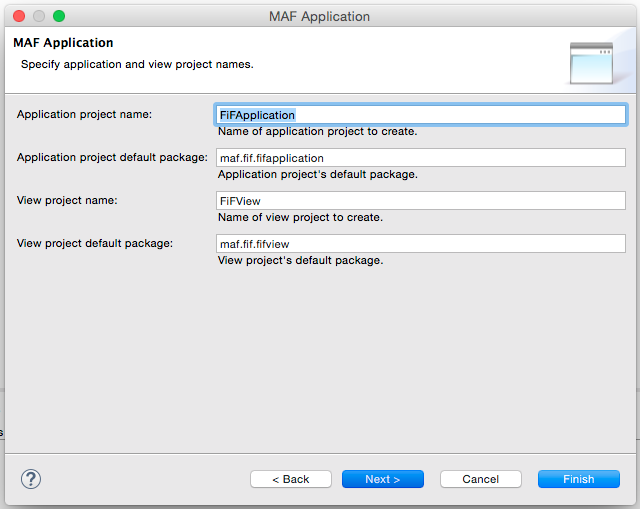The height and width of the screenshot is (509, 640).
Task: Click 'Name of application project to create.' hint
Action: (x=318, y=131)
